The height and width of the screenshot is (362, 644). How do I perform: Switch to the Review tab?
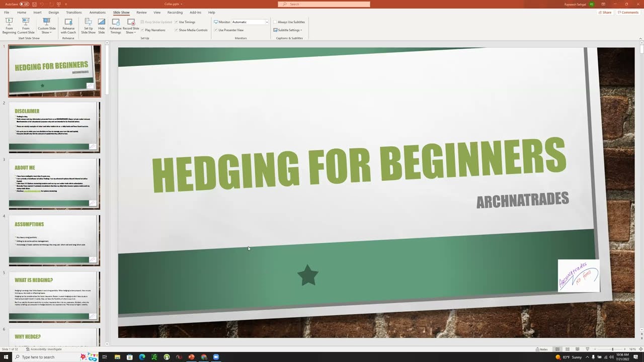(141, 12)
